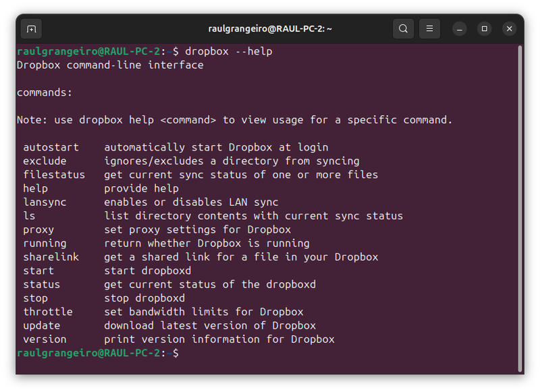Close the terminal window
This screenshot has width=540, height=392.
(x=510, y=28)
